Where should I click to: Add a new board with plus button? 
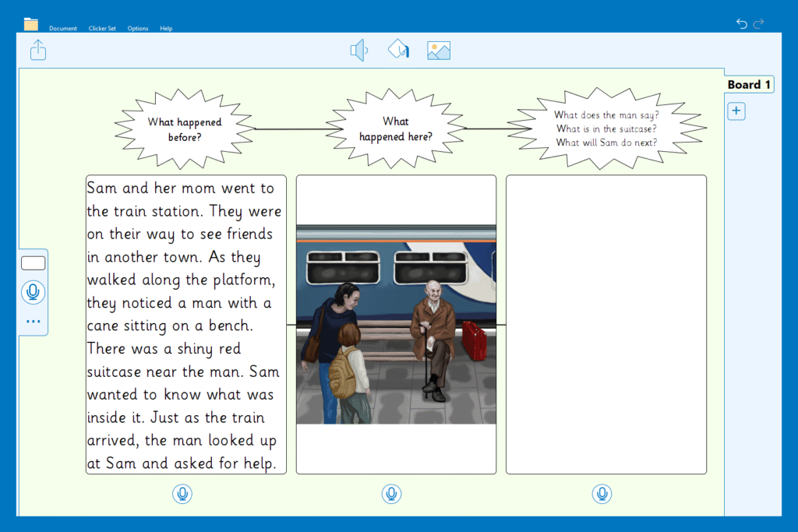[736, 111]
